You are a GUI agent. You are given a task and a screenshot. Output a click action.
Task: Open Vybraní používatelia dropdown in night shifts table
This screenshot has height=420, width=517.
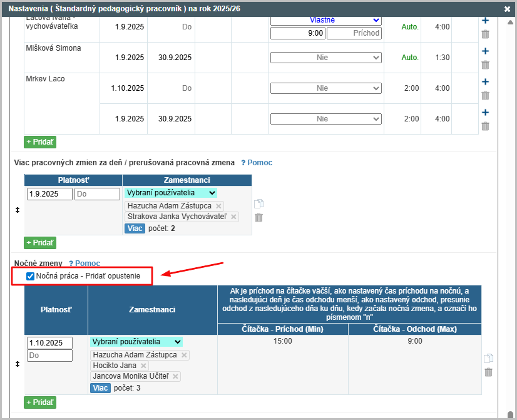point(136,342)
